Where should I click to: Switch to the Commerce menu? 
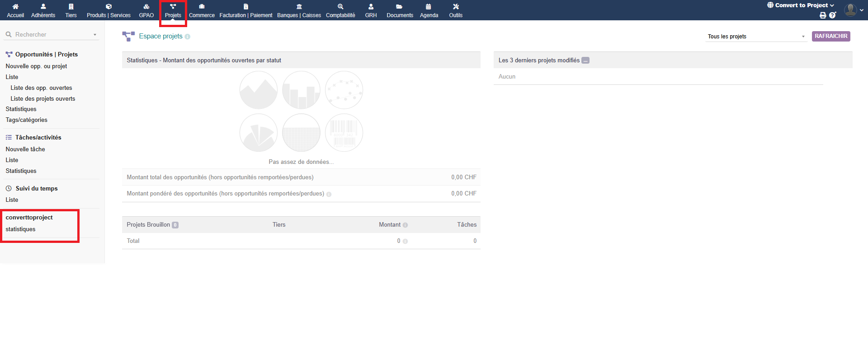coord(202,10)
